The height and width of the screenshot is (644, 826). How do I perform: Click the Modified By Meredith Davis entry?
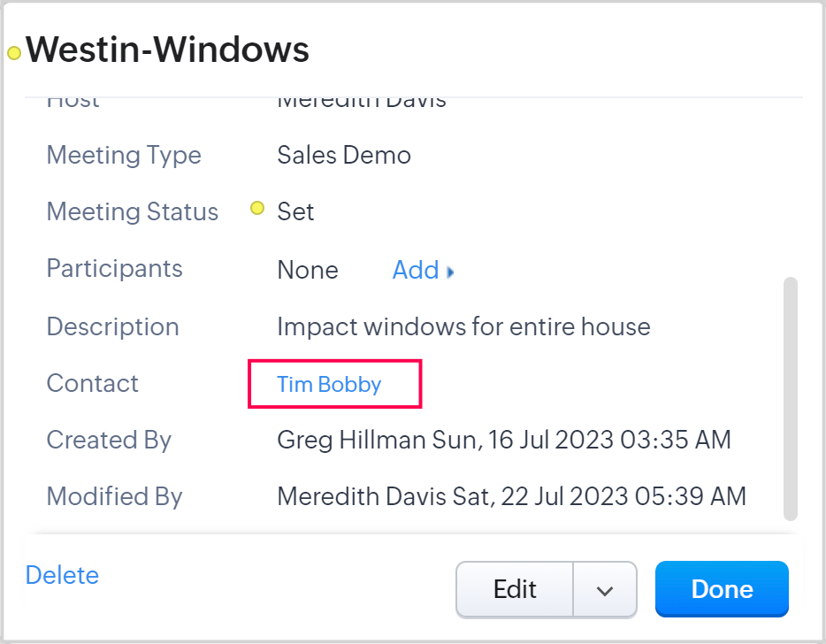[511, 496]
